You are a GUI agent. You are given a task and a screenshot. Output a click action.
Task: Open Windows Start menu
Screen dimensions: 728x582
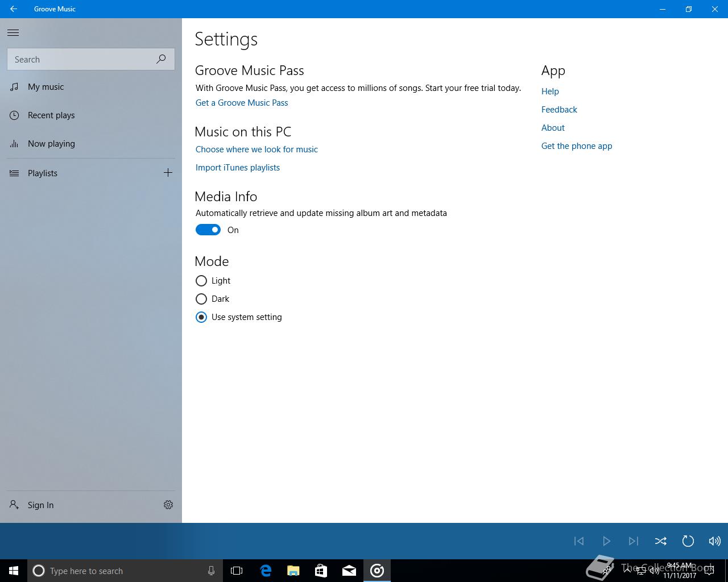[14, 571]
